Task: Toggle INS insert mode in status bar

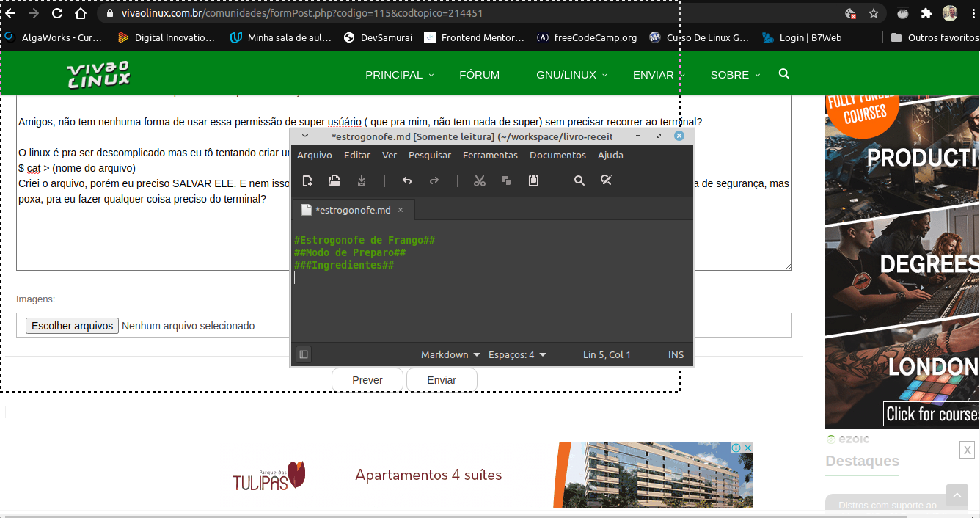Action: [x=676, y=354]
